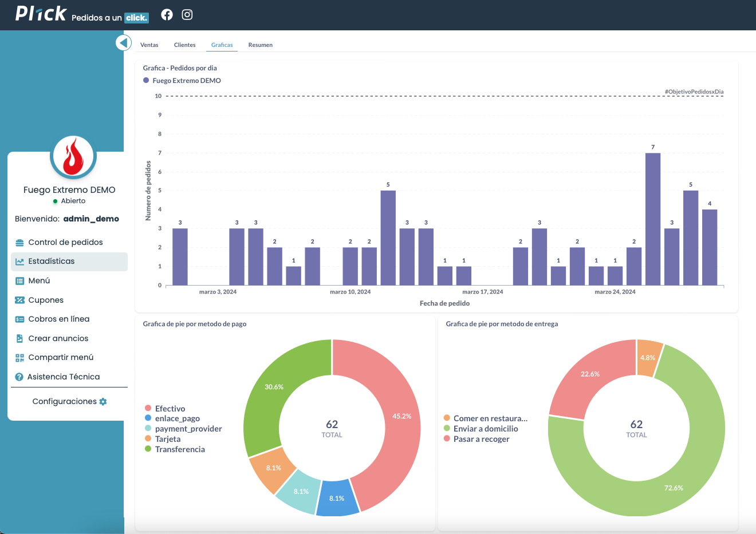Image resolution: width=756 pixels, height=534 pixels.
Task: Click the marzo 10, 2024 axis label
Action: click(350, 292)
